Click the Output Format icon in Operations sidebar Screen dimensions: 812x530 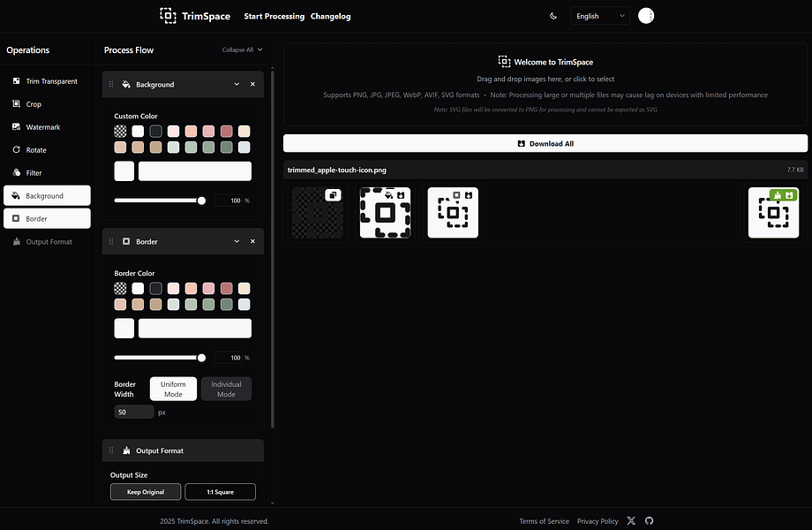tap(16, 241)
